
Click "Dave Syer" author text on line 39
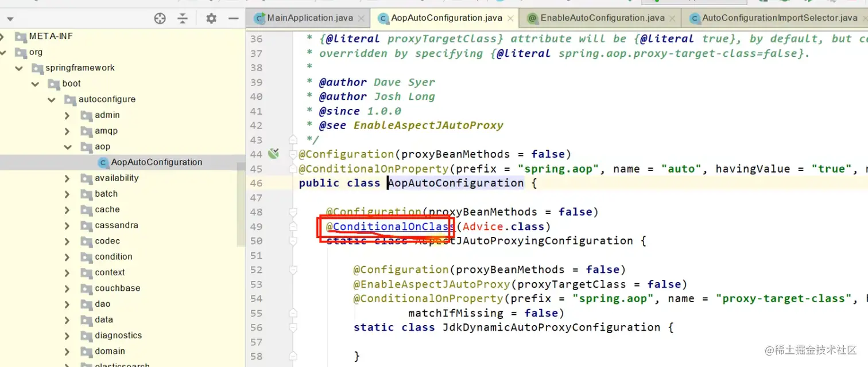coord(405,82)
